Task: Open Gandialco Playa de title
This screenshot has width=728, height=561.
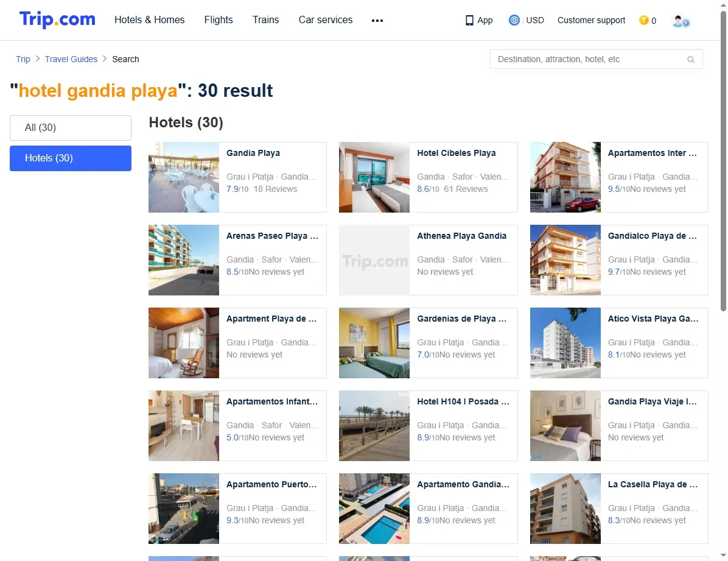Action: (653, 236)
